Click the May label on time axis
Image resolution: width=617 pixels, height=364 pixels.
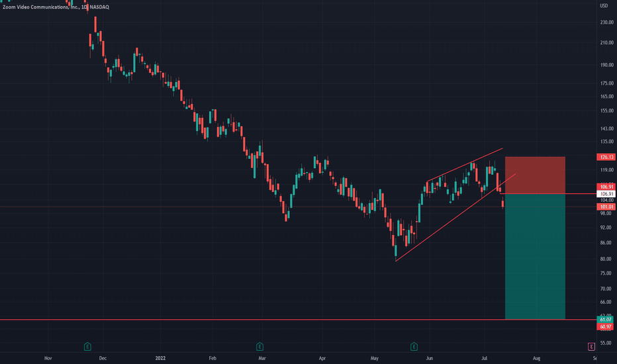click(x=375, y=358)
